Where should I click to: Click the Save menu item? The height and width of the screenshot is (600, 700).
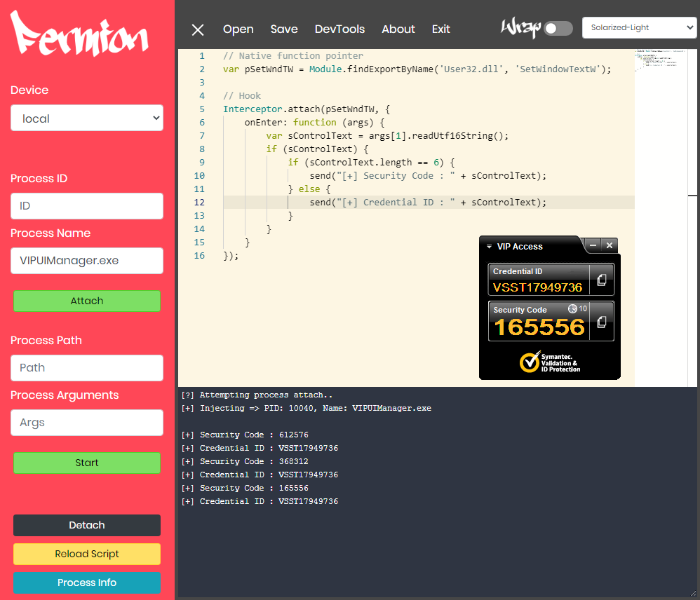284,29
